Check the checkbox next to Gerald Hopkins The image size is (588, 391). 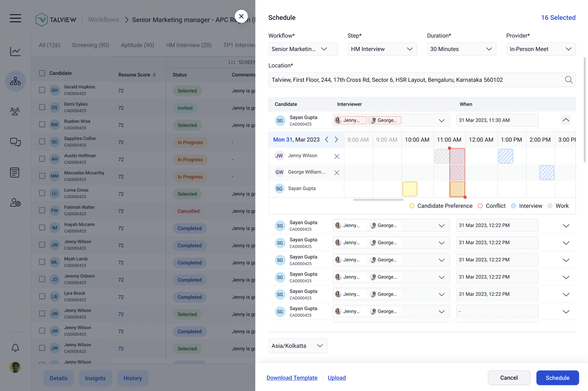click(42, 90)
